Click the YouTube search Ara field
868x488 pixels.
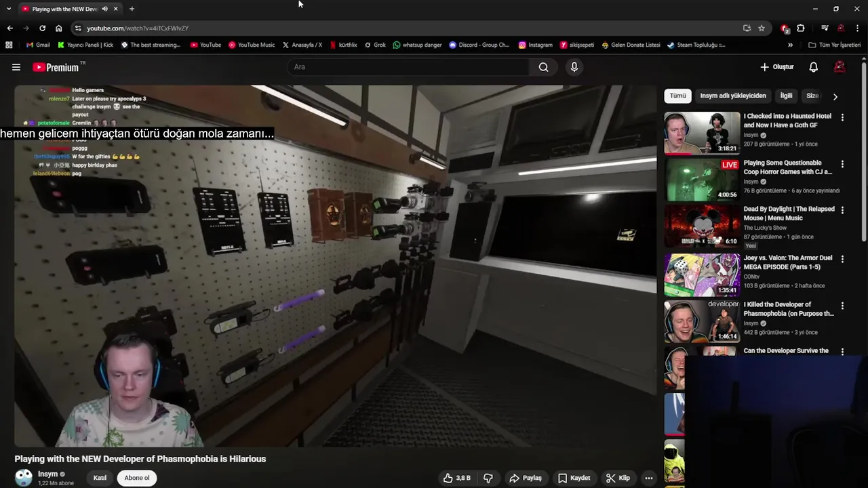tap(409, 67)
